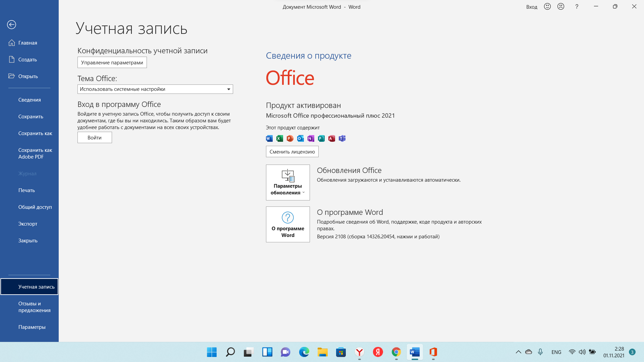
Task: Click the Сменить лицензию button
Action: pos(292,151)
